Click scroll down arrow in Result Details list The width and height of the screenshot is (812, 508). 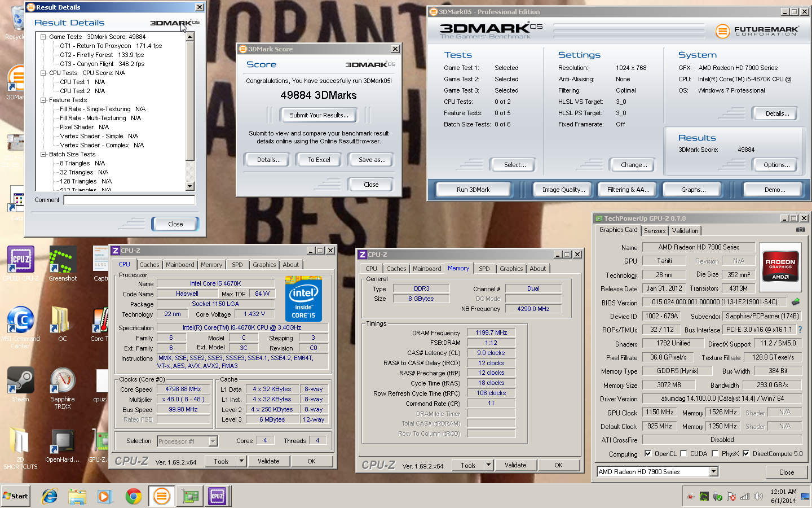190,186
